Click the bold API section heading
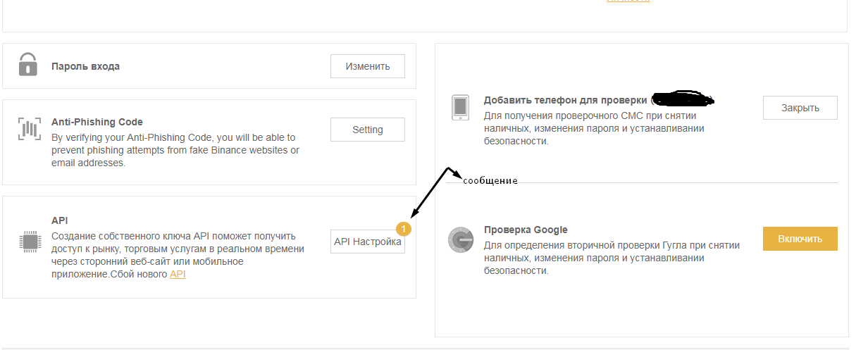This screenshot has width=868, height=350. pos(60,220)
